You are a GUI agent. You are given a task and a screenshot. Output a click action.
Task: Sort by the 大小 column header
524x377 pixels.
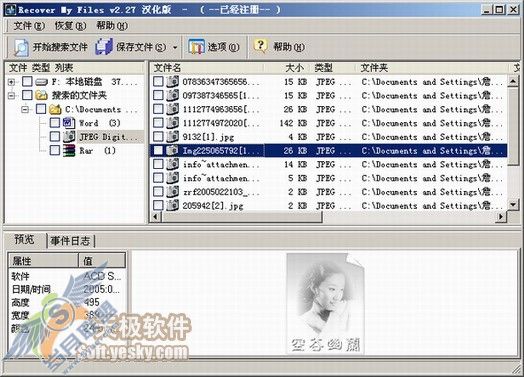tap(287, 68)
